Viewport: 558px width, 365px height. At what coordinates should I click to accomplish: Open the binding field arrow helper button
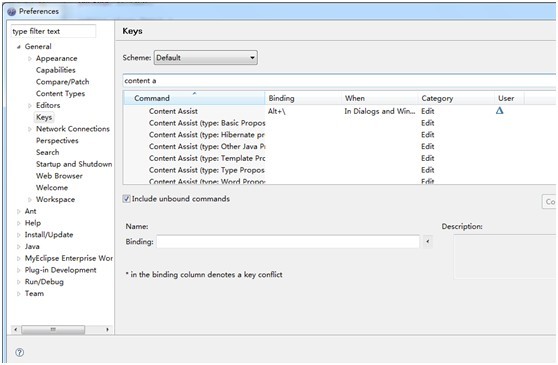(x=427, y=242)
